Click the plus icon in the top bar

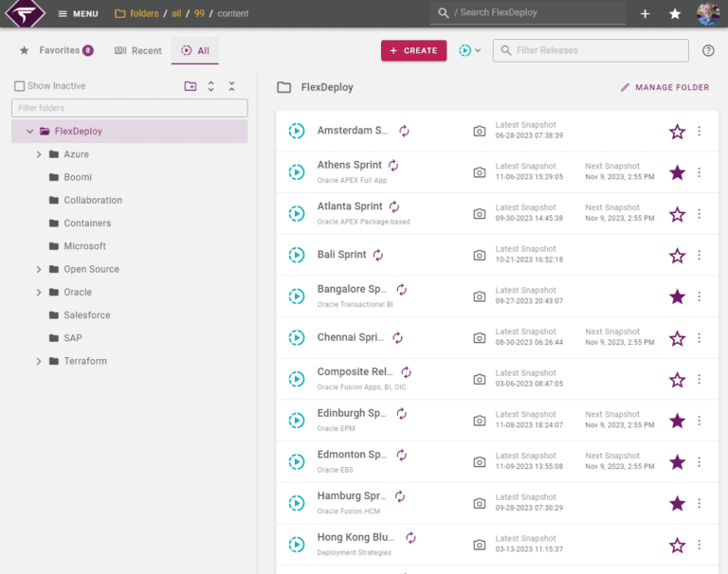coord(645,14)
